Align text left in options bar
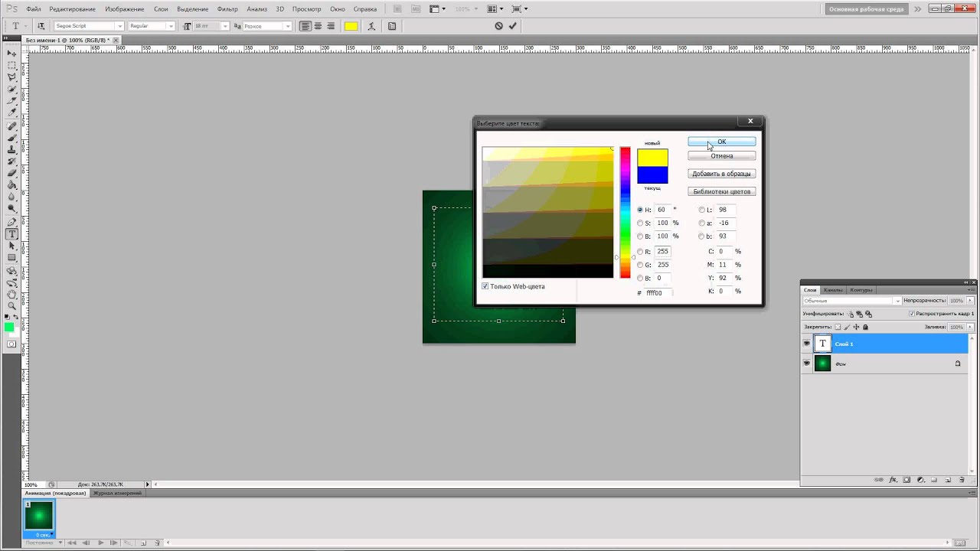The width and height of the screenshot is (980, 551). pos(305,26)
